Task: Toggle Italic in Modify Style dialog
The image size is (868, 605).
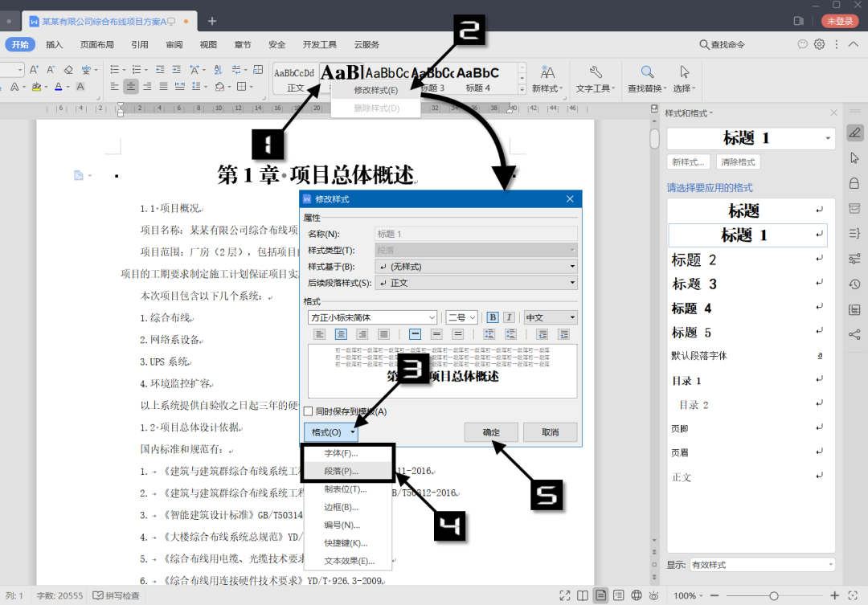Action: click(510, 317)
